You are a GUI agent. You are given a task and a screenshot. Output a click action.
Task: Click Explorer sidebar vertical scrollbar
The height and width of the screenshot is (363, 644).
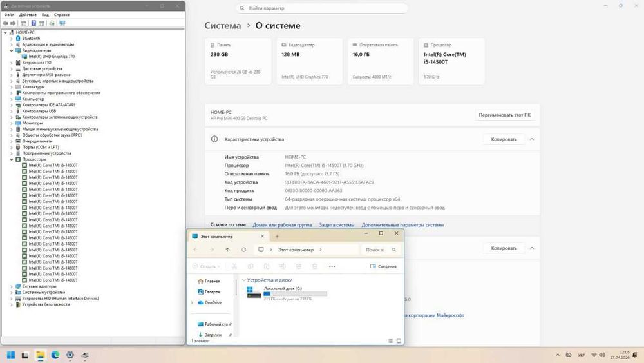236,288
